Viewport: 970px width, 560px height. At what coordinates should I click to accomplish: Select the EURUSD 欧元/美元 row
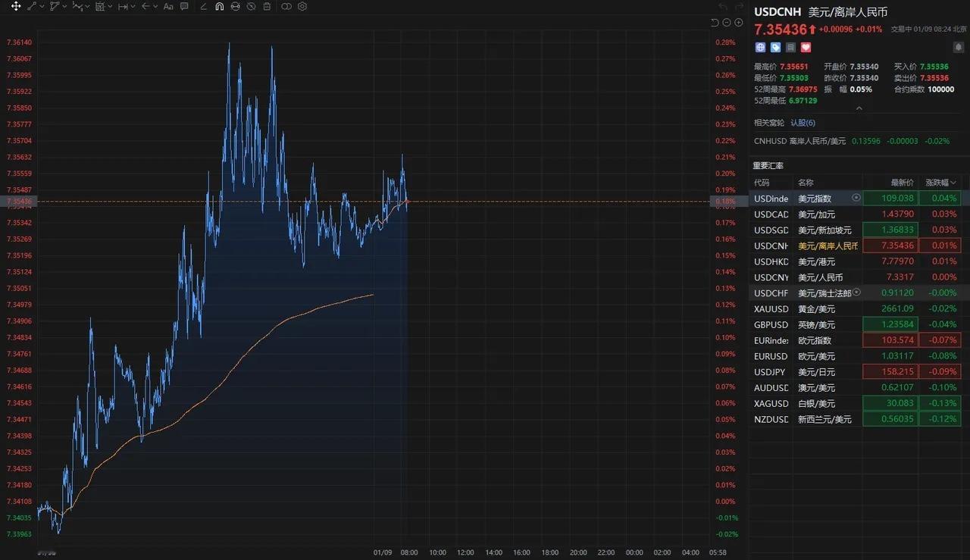[855, 356]
